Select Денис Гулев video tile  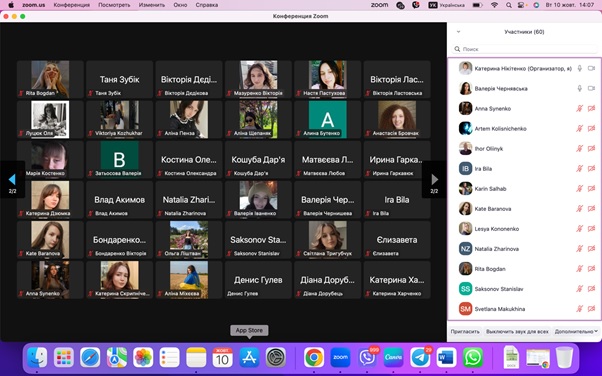coord(258,280)
